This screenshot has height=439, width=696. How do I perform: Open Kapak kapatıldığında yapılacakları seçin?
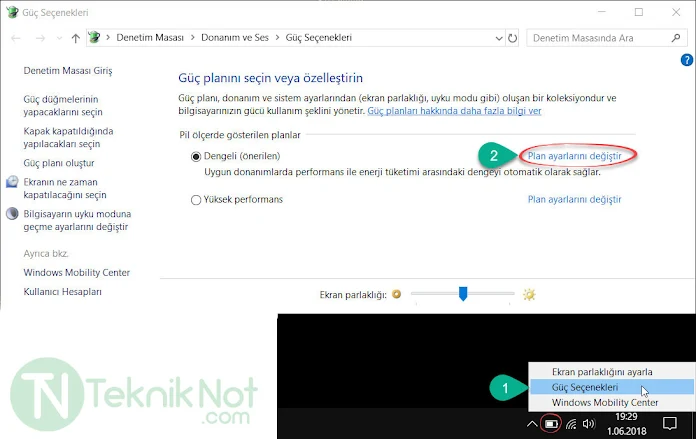tap(68, 138)
